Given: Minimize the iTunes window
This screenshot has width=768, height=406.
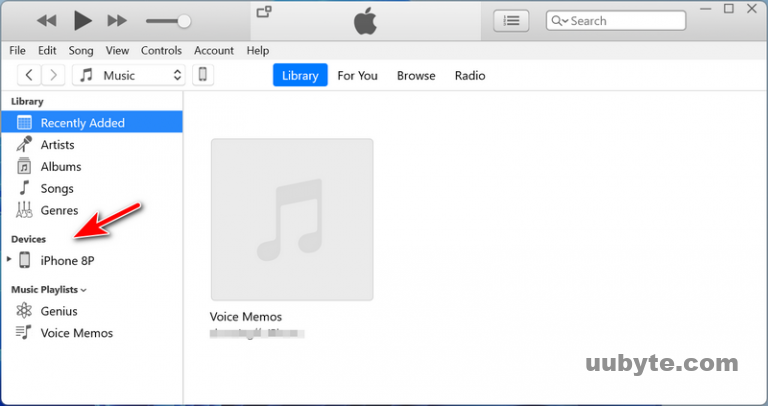Looking at the screenshot, I should [706, 9].
